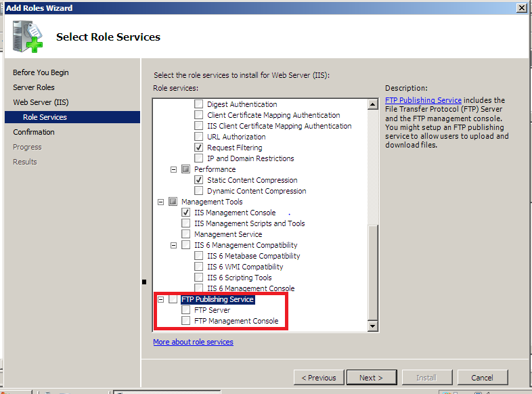Enable FTP Server checkbox

[185, 310]
